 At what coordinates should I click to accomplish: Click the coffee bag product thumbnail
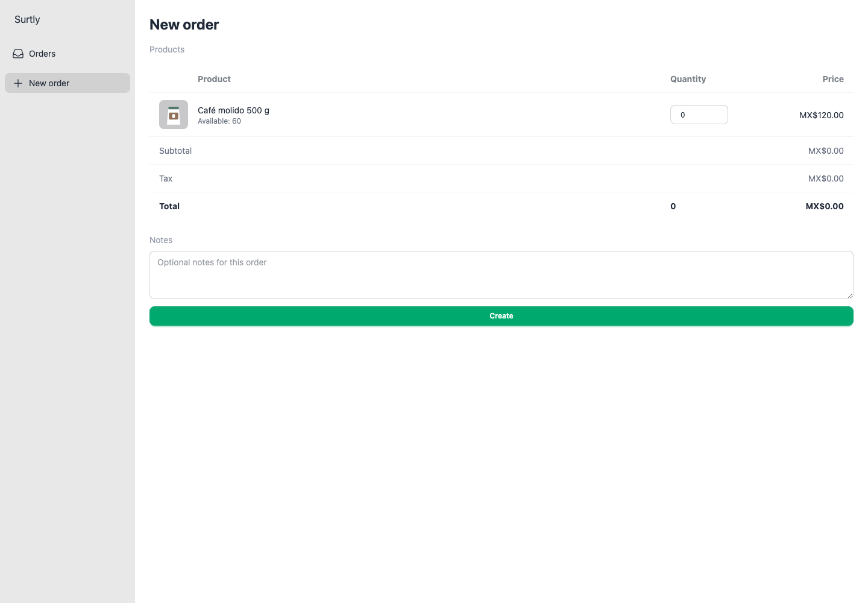pos(174,115)
